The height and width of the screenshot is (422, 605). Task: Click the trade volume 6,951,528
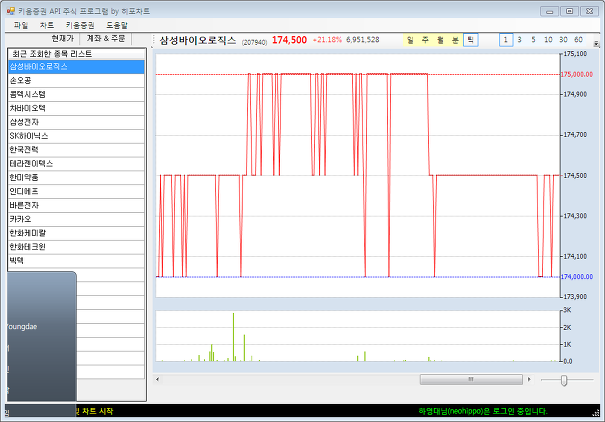pyautogui.click(x=363, y=40)
